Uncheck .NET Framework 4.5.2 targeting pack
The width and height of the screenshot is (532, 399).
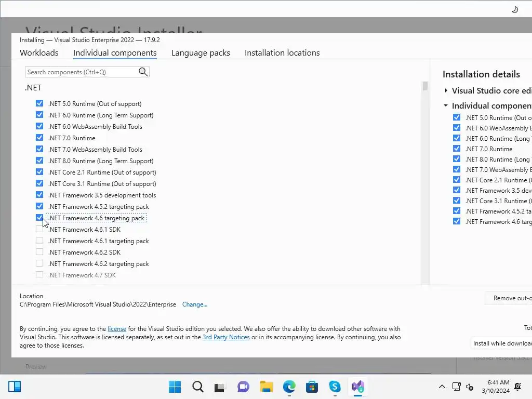(39, 206)
